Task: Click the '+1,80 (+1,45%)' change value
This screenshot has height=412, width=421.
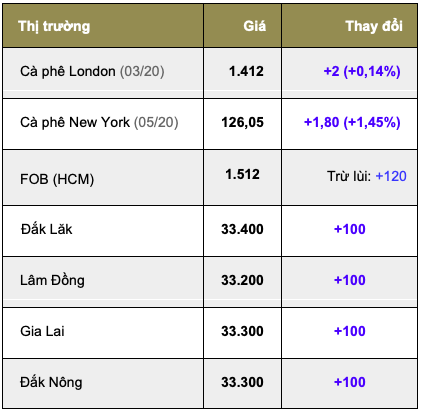Action: (352, 122)
